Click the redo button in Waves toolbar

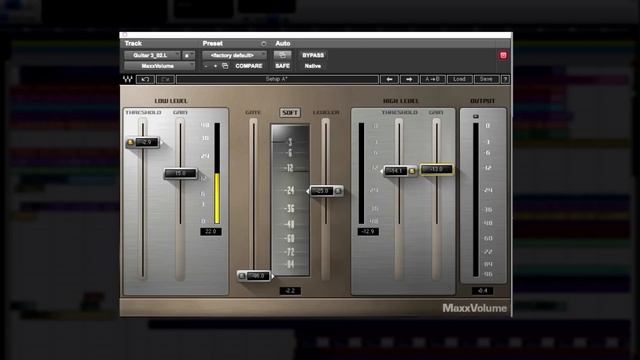[165, 79]
